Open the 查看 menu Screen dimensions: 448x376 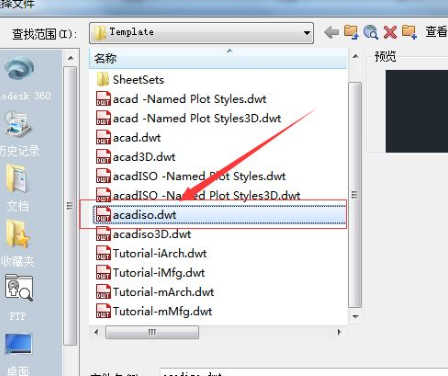[x=436, y=32]
